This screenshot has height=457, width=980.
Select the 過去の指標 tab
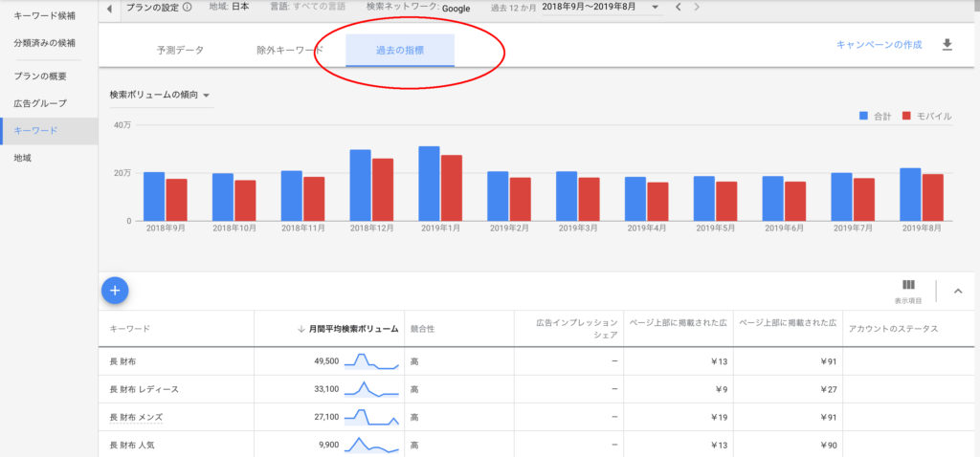point(400,50)
